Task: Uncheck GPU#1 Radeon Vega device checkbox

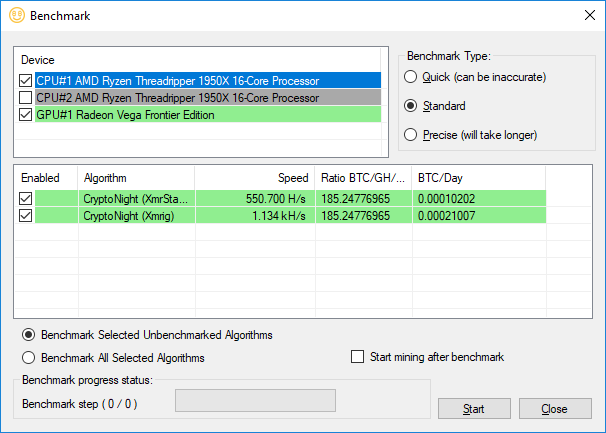Action: tap(26, 115)
